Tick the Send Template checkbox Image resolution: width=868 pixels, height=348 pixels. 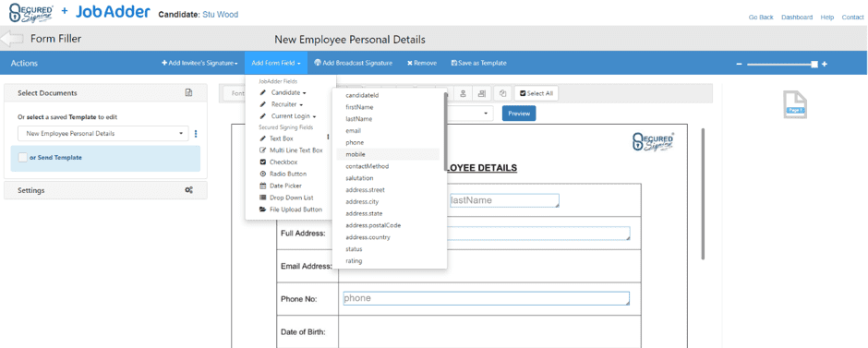[x=23, y=158]
